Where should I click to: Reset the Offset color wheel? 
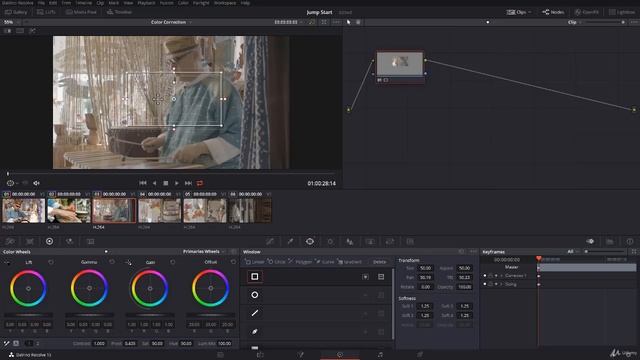pyautogui.click(x=233, y=262)
